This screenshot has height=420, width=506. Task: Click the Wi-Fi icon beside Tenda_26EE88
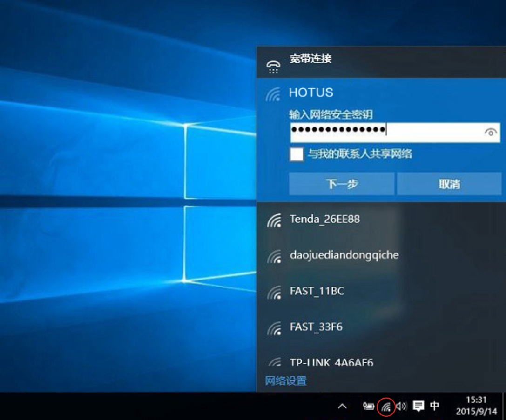point(274,220)
